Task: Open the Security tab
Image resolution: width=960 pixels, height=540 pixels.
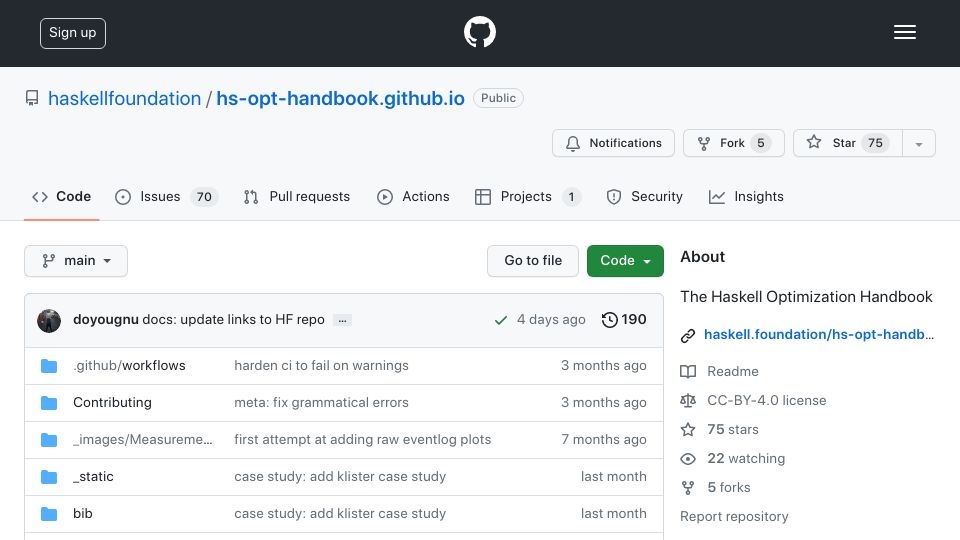Action: click(x=645, y=197)
